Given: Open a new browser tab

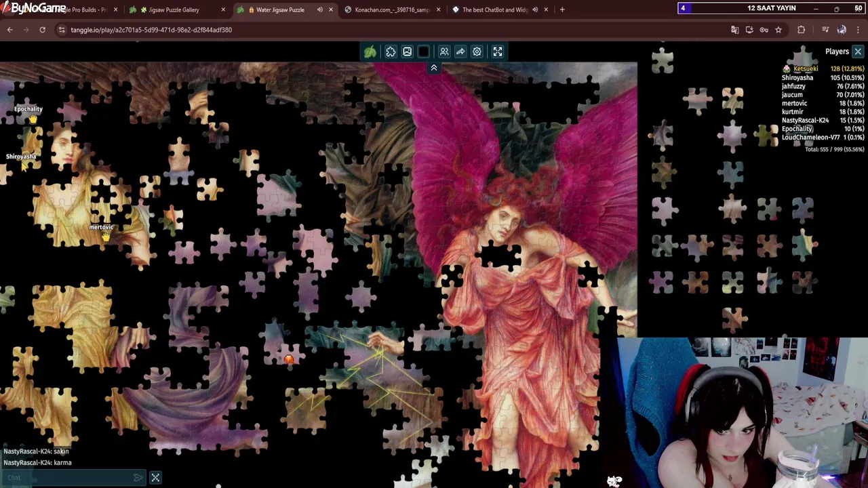Looking at the screenshot, I should [x=562, y=9].
